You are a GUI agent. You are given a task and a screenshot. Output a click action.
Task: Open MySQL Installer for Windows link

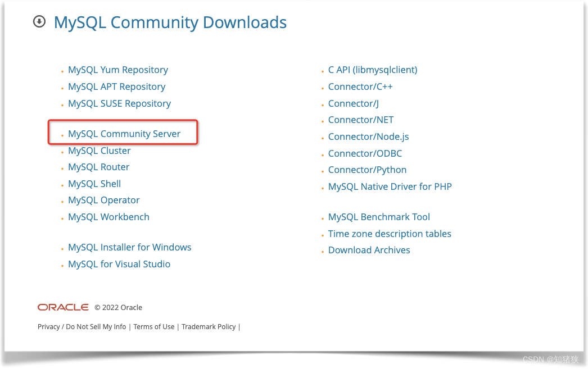coord(130,247)
